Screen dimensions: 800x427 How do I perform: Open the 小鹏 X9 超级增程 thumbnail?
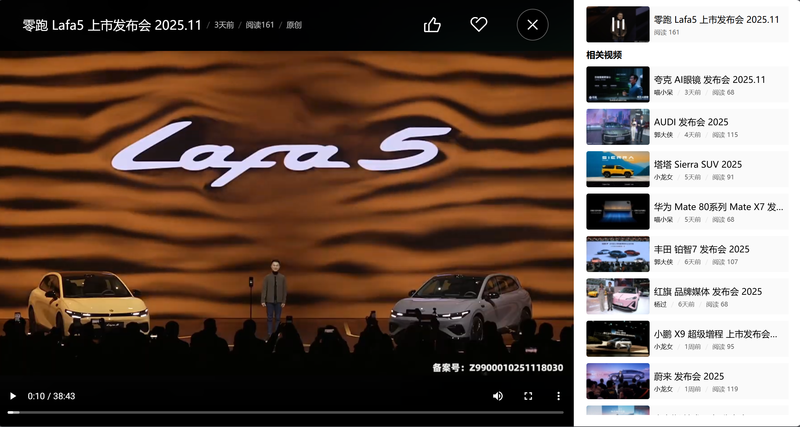coord(618,338)
